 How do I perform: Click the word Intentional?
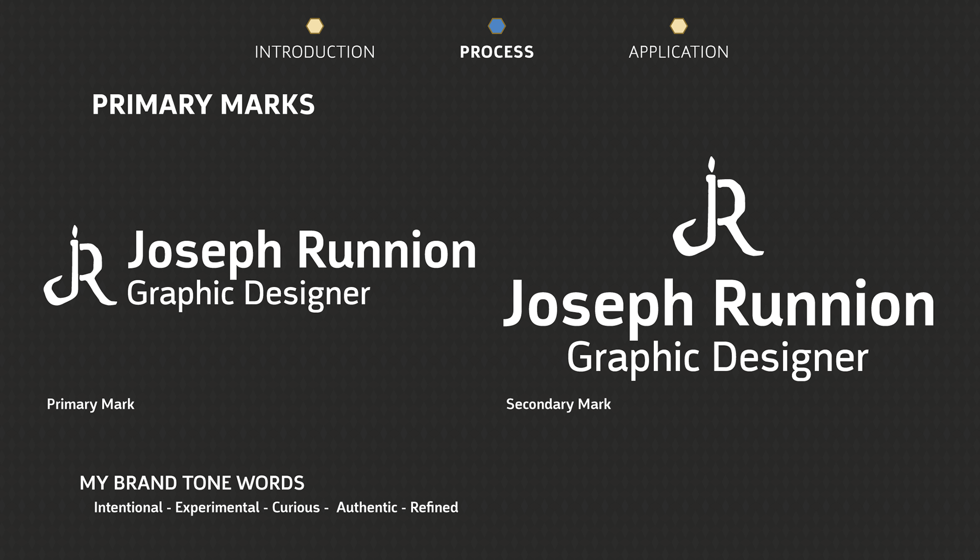[128, 507]
